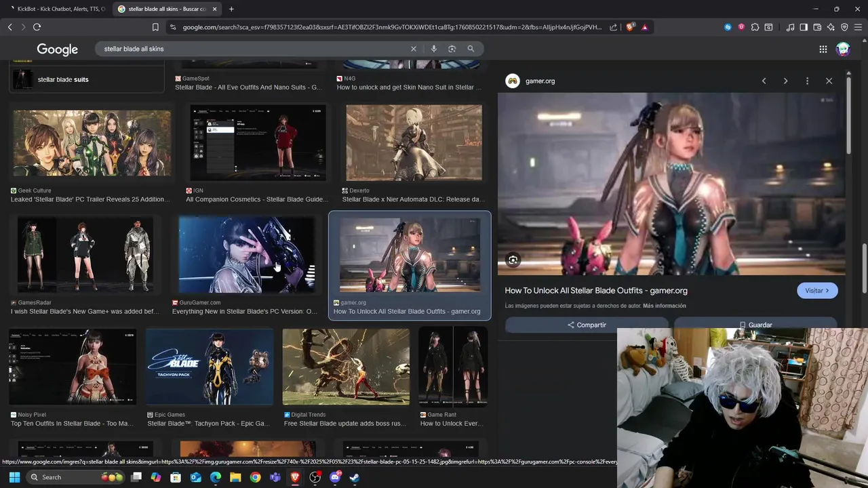Open the Brave Wallet icon
868x488 pixels.
coord(817,27)
